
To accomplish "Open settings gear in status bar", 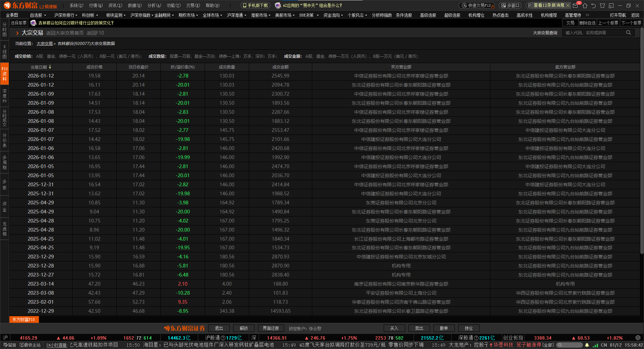I will tap(638, 338).
